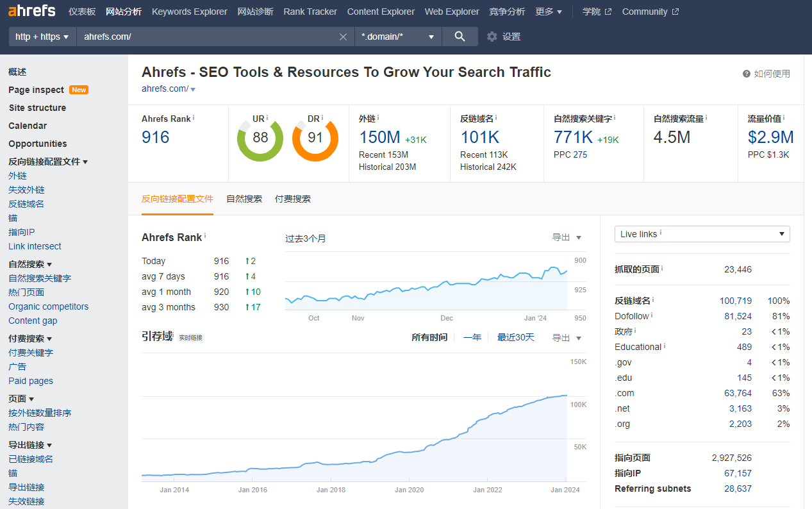Viewport: 812px width, 509px height.
Task: Switch to the 自然搜索 tab
Action: coord(244,199)
